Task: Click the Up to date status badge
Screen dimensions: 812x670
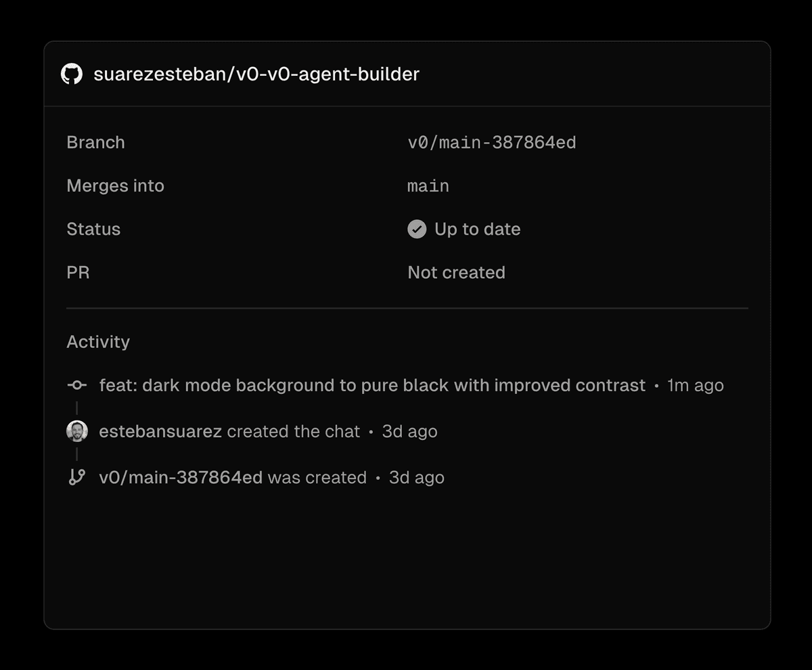Action: click(x=464, y=229)
